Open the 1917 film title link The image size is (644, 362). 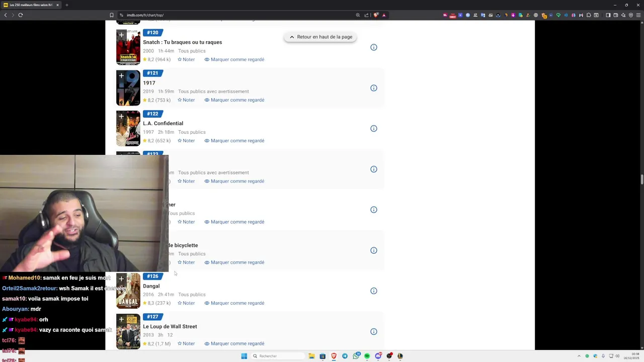pyautogui.click(x=149, y=83)
